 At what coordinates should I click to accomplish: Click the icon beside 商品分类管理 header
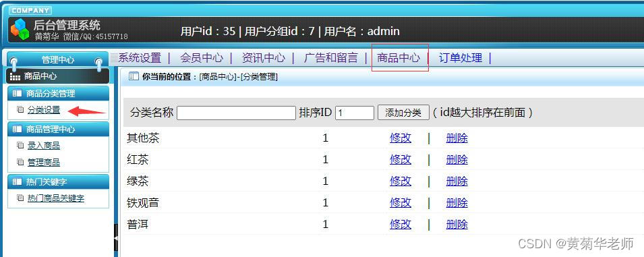(17, 94)
